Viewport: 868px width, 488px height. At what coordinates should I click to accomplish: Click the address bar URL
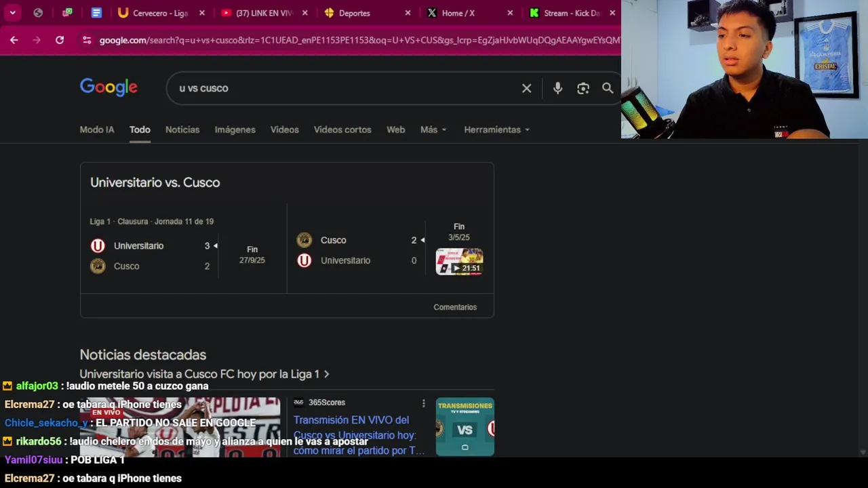pyautogui.click(x=359, y=40)
